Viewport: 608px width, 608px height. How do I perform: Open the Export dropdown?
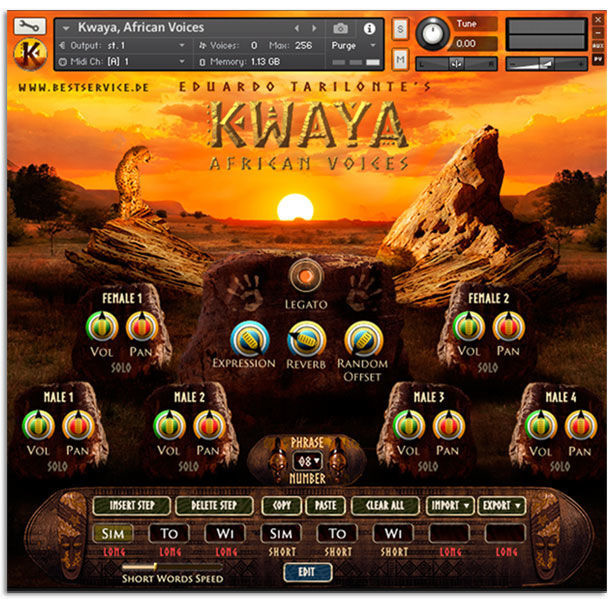click(501, 506)
